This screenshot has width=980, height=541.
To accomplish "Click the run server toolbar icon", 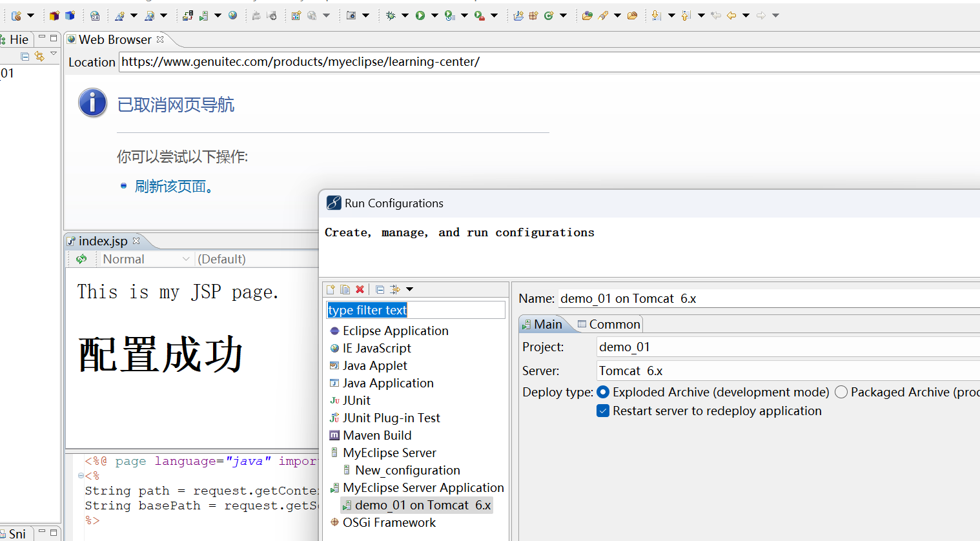I will (203, 15).
